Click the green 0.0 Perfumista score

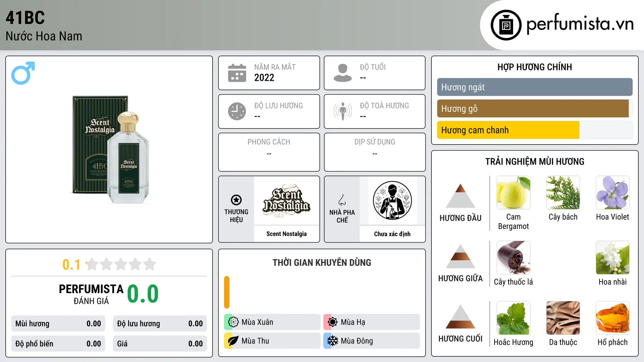(x=143, y=294)
